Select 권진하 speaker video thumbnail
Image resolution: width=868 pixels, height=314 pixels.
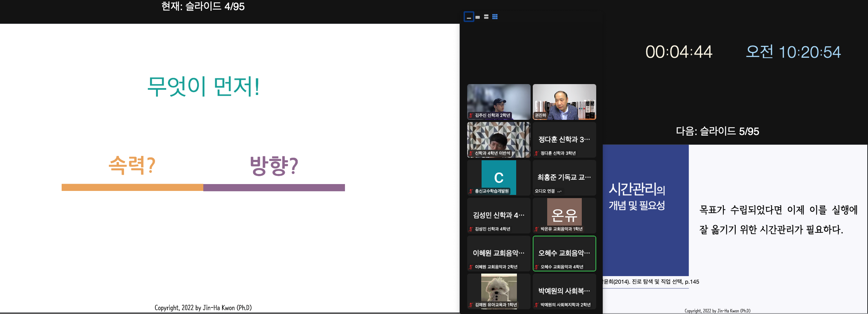click(564, 101)
